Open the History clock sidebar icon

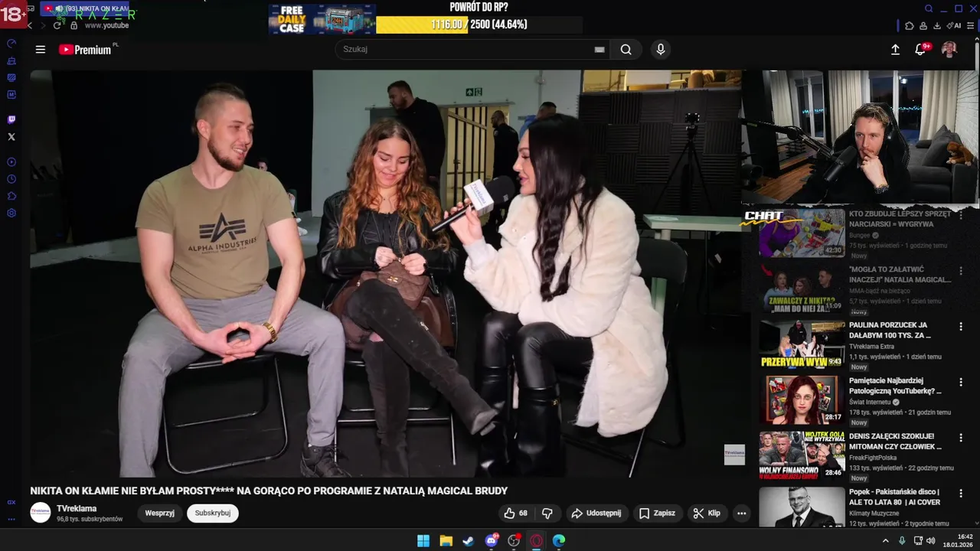point(11,179)
